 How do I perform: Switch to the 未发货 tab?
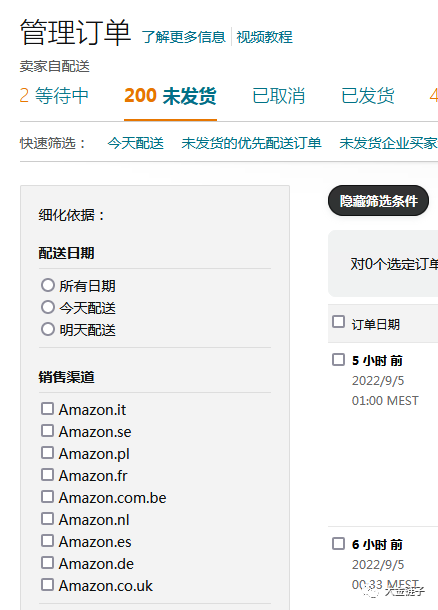click(x=170, y=96)
